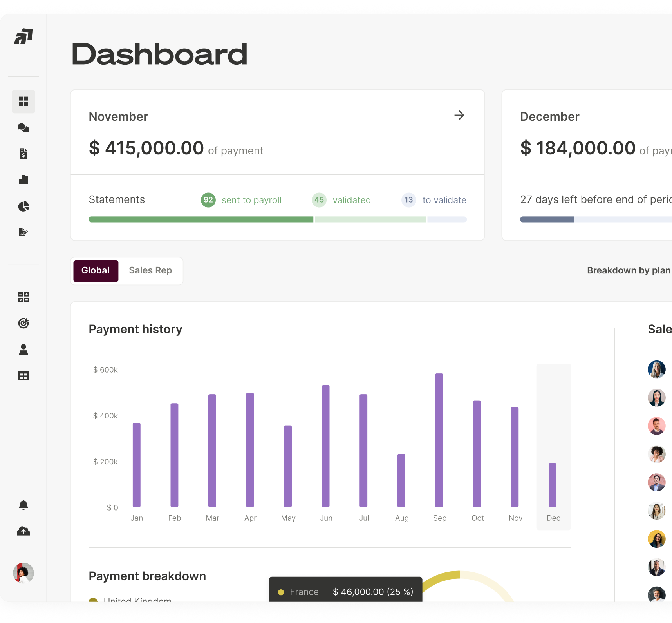Image resolution: width=672 pixels, height=623 pixels.
Task: Click the France tooltip entry
Action: coord(346,592)
